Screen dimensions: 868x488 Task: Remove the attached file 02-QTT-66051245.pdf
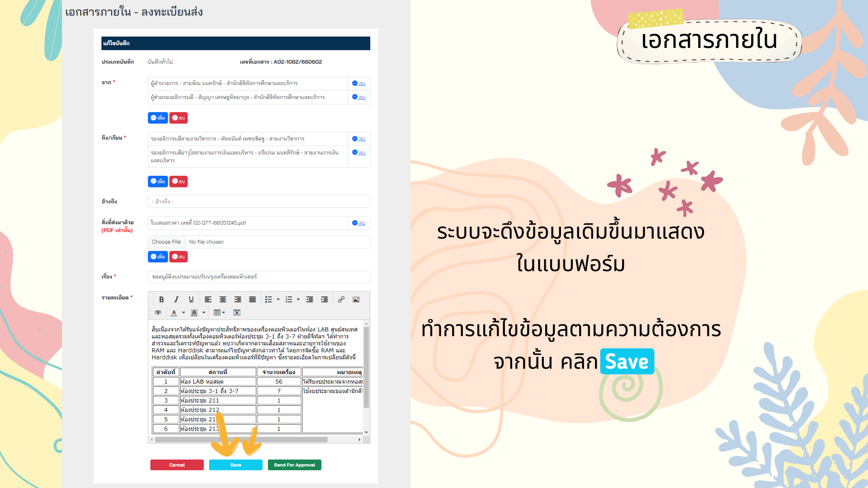(359, 223)
